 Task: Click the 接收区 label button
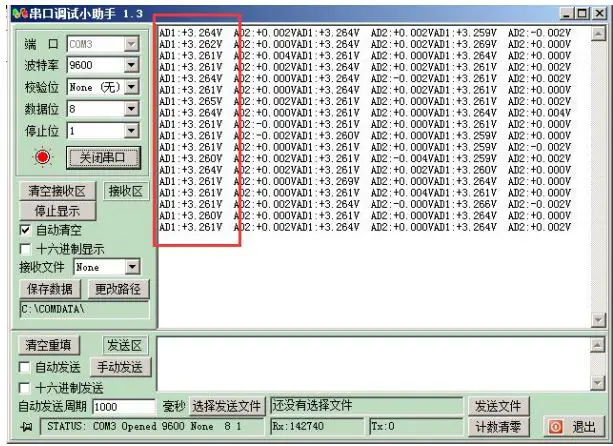pos(126,191)
